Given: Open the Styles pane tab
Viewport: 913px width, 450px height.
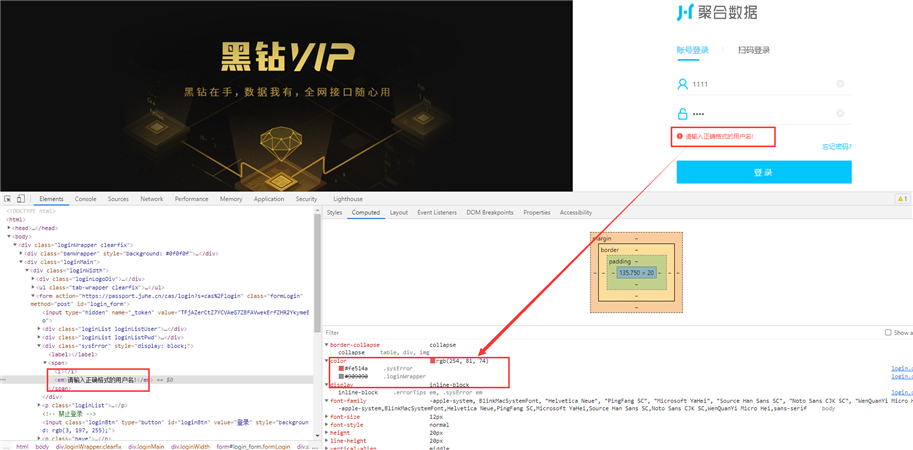Looking at the screenshot, I should [334, 212].
